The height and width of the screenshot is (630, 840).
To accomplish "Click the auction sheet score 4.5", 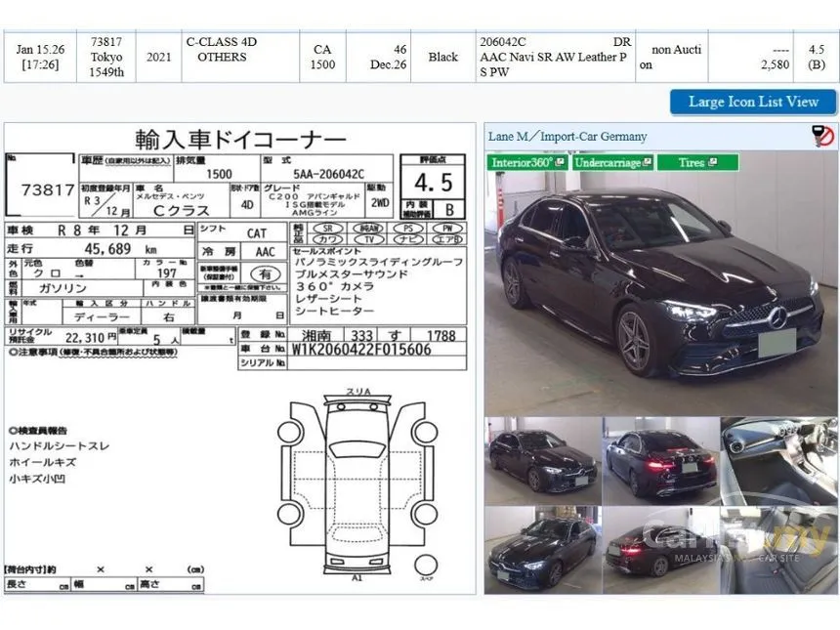I will point(433,183).
